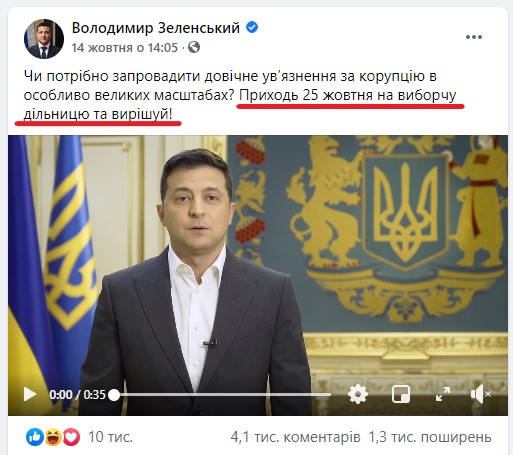The width and height of the screenshot is (513, 455).
Task: Click the Love heart reaction icon
Action: 71,437
